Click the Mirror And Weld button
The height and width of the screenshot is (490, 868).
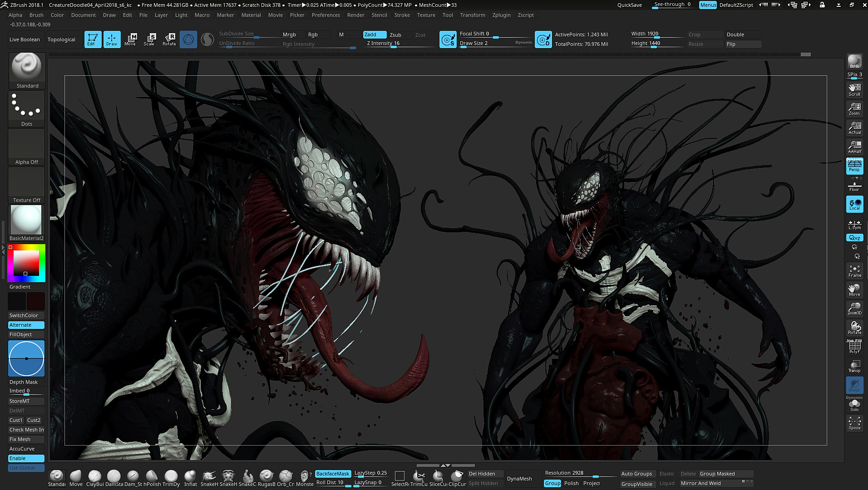click(716, 483)
